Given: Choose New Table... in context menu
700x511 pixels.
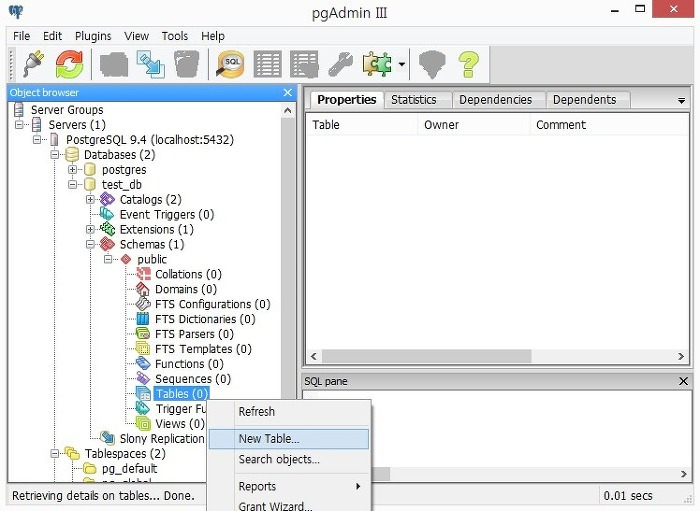Looking at the screenshot, I should 289,439.
